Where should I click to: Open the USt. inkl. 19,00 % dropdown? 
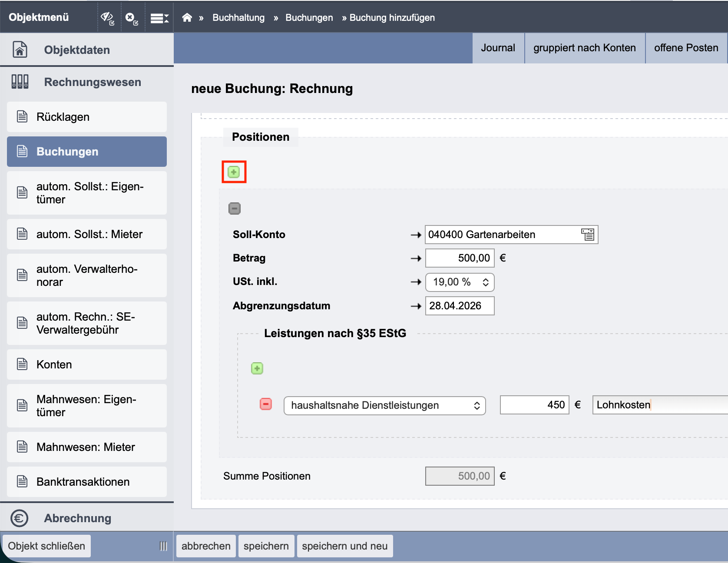(x=460, y=282)
